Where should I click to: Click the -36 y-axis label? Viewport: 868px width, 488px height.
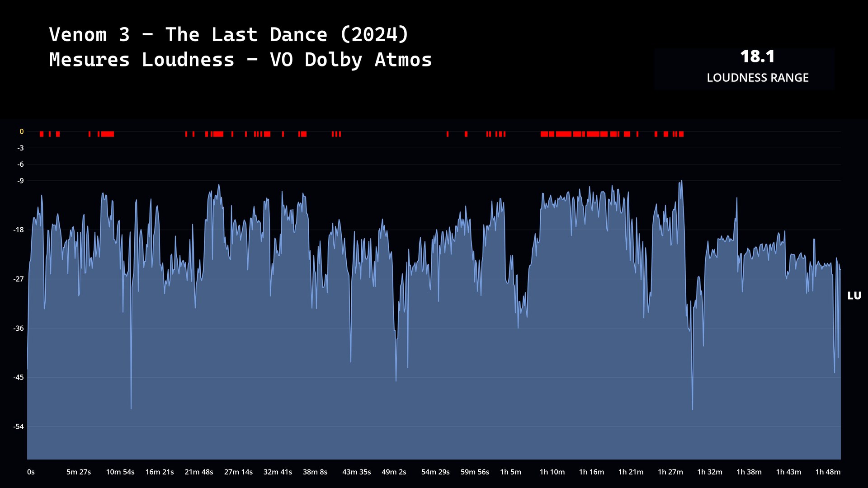(x=19, y=328)
